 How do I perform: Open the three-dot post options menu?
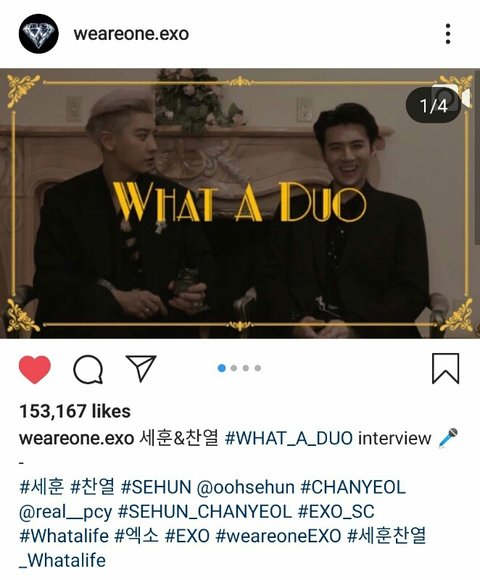(448, 34)
